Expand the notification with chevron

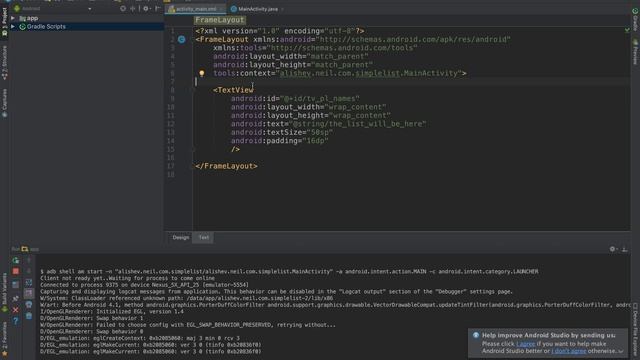pos(621,351)
